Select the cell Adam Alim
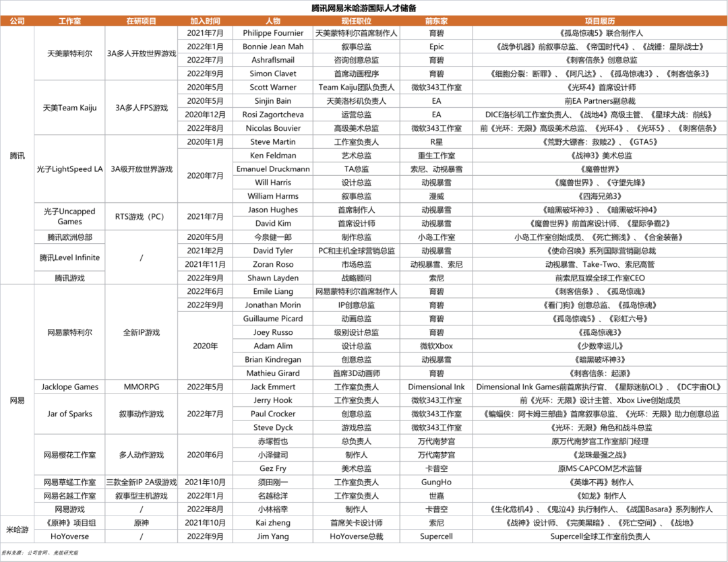This screenshot has height=562, width=728. click(273, 346)
